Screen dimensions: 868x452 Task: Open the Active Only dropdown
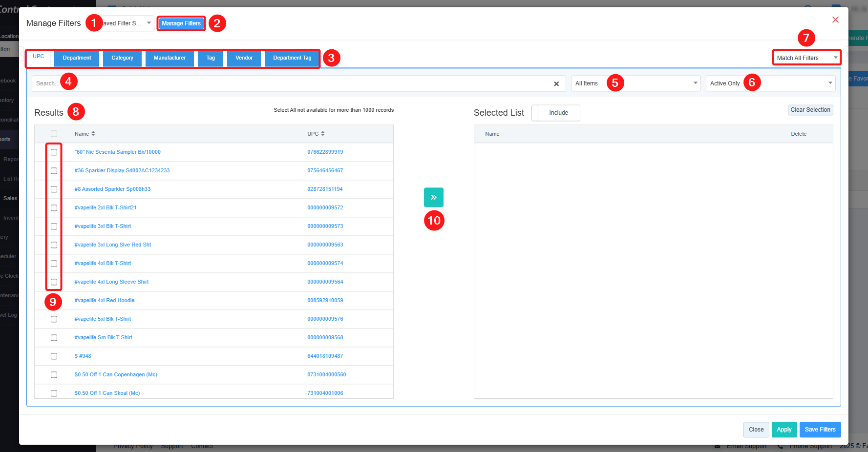point(770,83)
